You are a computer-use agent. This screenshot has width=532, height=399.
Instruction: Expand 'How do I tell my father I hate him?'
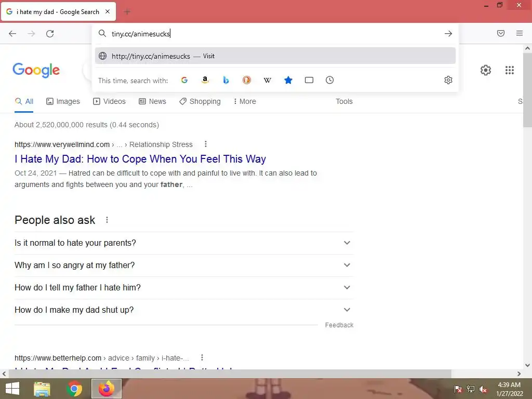(x=184, y=288)
